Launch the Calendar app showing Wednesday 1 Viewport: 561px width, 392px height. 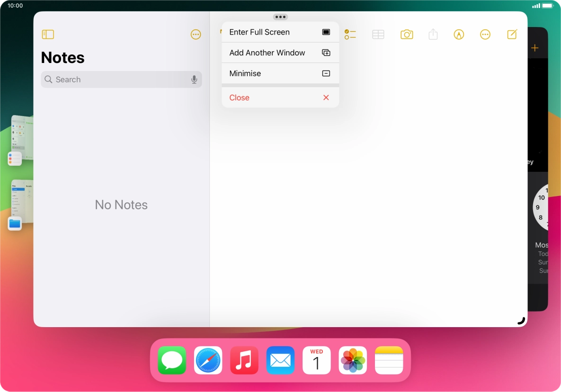coord(316,360)
